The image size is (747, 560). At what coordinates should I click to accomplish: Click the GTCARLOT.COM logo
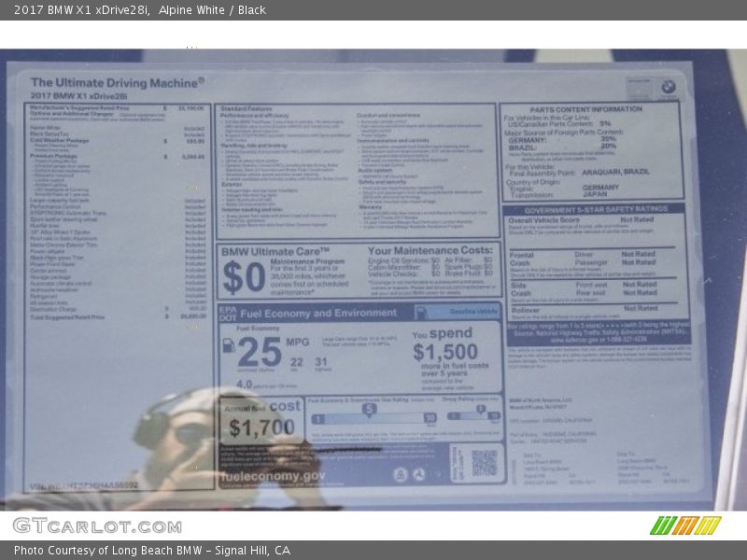[x=97, y=526]
